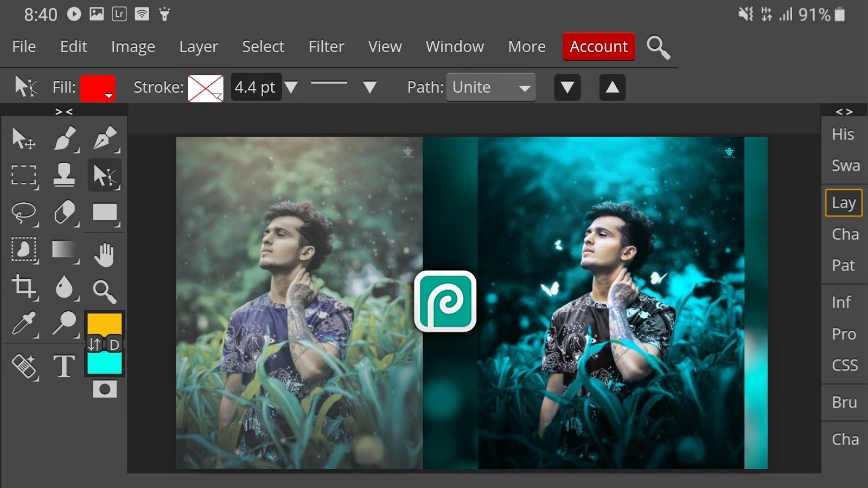
Task: Open the stroke width dropdown
Action: (292, 87)
